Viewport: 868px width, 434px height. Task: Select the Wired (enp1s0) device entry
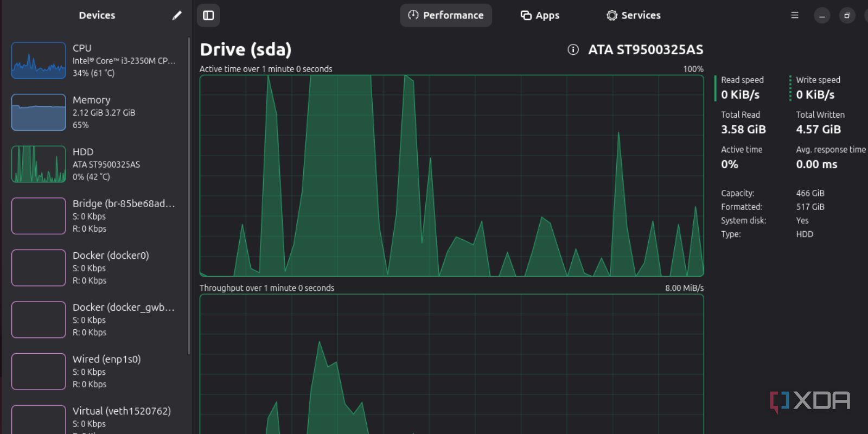(98, 371)
